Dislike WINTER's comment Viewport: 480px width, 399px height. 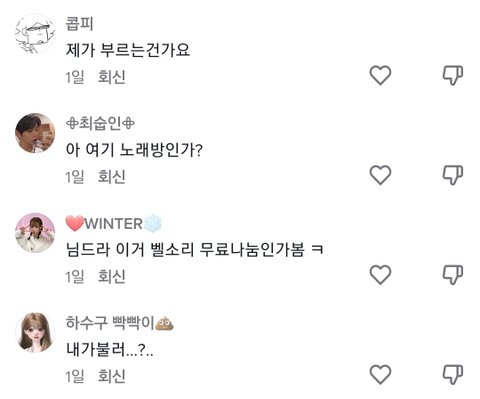coord(453,274)
